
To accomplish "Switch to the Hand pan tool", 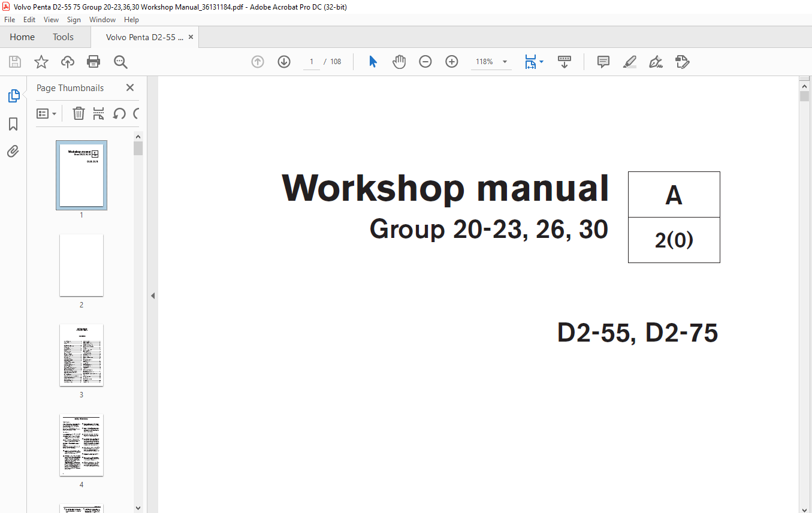I will [x=399, y=62].
